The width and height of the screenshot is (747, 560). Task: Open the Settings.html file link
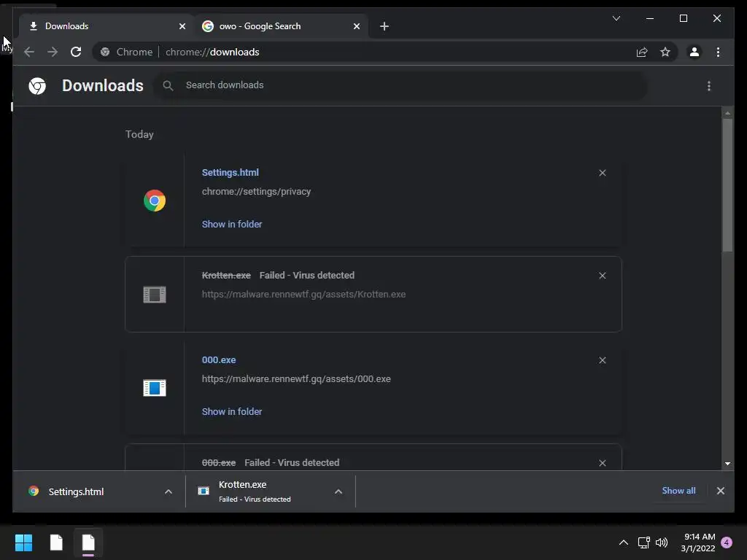pos(230,172)
